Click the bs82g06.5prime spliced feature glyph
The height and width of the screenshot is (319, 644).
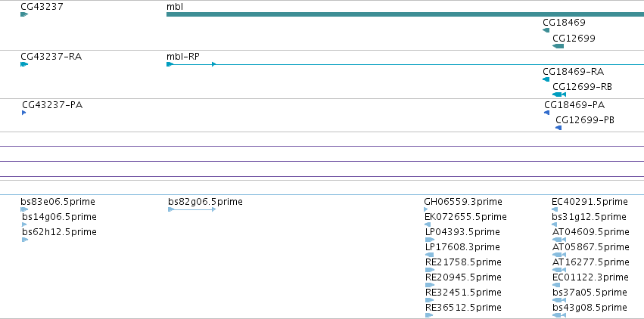(x=191, y=209)
